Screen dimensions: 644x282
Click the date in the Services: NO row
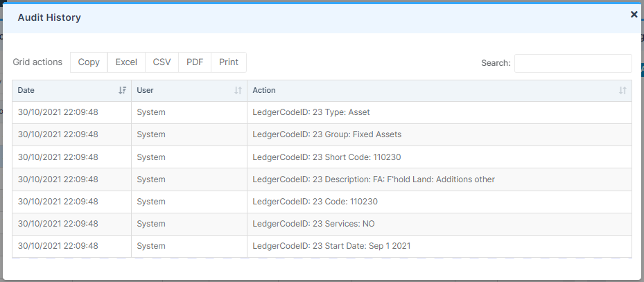click(x=58, y=224)
